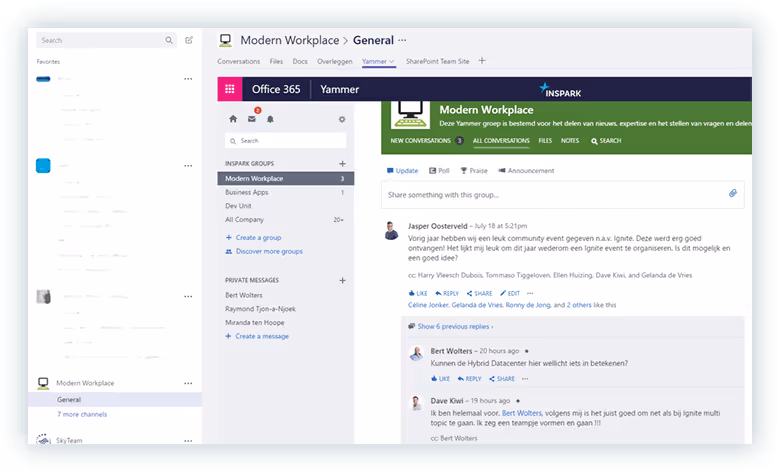Screen dimensions: 780x472
Task: Click the compose new chat icon
Action: point(189,40)
